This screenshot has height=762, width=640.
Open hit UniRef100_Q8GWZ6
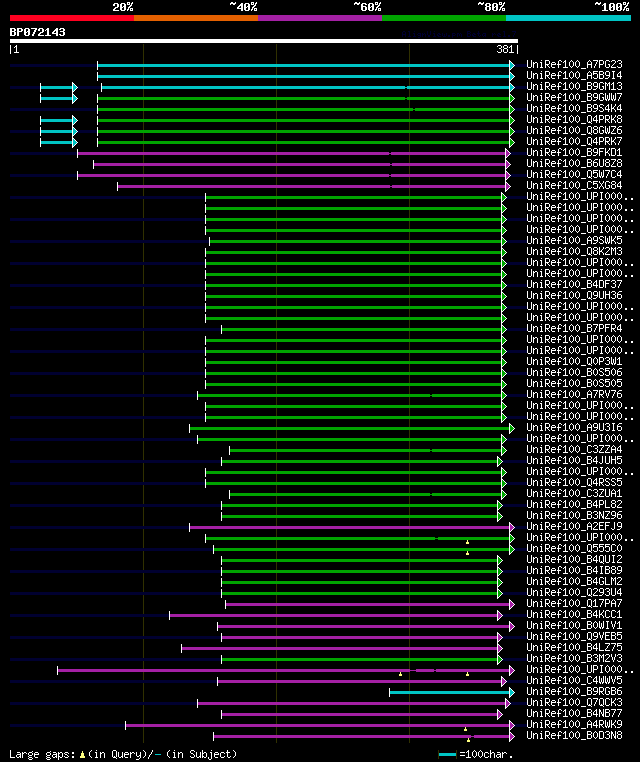coord(574,130)
